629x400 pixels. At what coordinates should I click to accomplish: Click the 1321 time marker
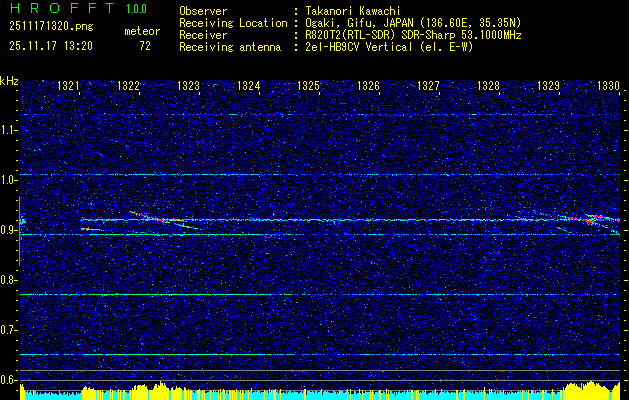(68, 85)
